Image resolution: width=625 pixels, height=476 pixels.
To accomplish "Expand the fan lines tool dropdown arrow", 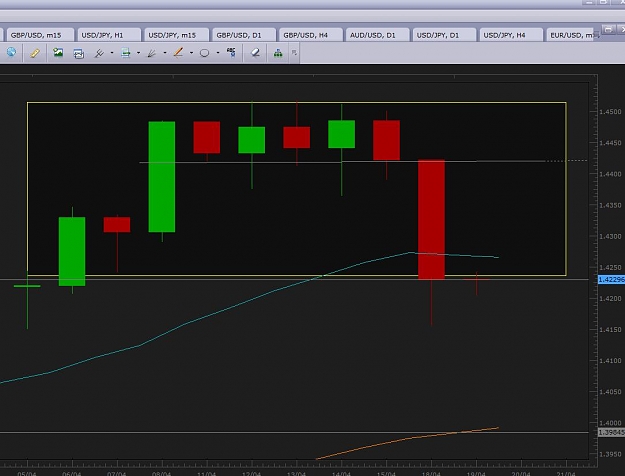I will 165,53.
